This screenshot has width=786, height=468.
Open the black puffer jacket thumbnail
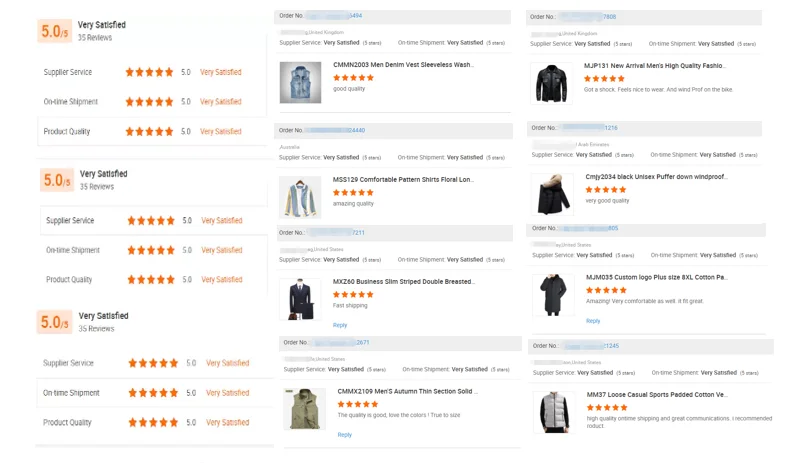(552, 194)
